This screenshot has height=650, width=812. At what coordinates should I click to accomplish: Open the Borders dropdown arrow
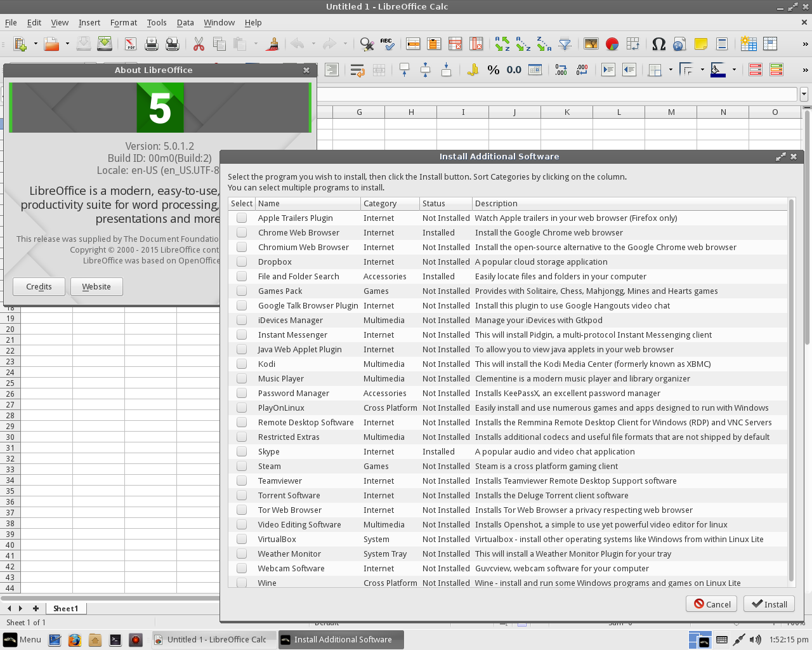[671, 70]
